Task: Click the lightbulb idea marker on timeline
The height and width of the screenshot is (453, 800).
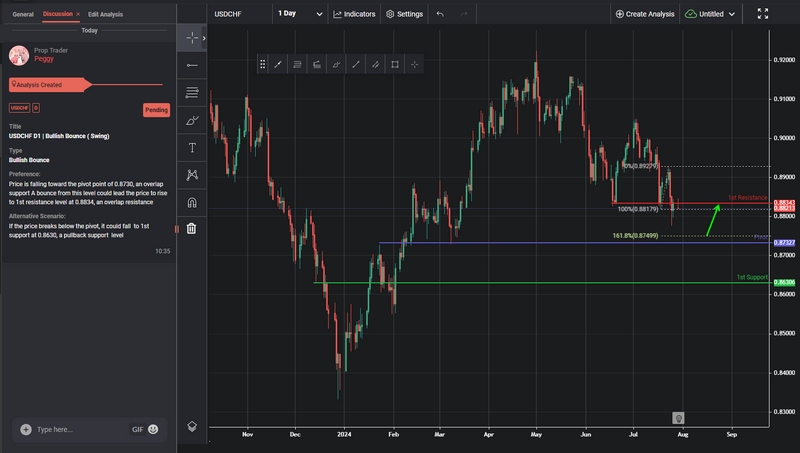Action: pyautogui.click(x=678, y=418)
